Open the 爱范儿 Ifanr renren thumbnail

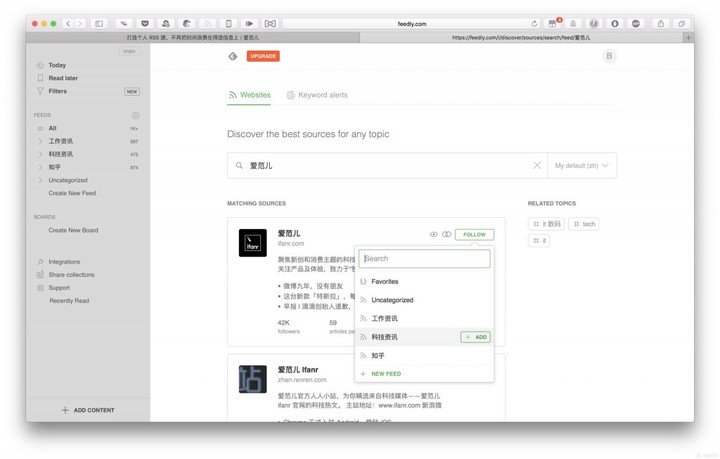253,379
